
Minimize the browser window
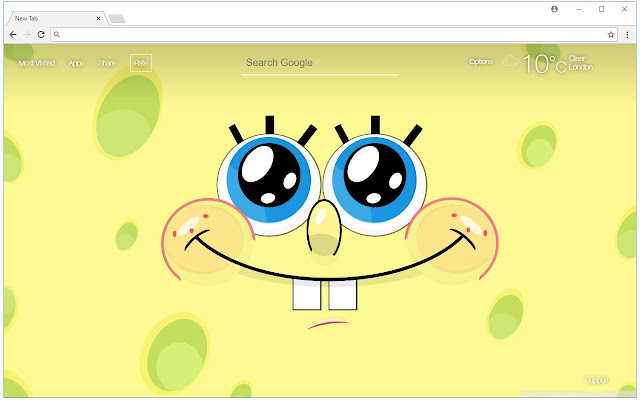[x=579, y=9]
